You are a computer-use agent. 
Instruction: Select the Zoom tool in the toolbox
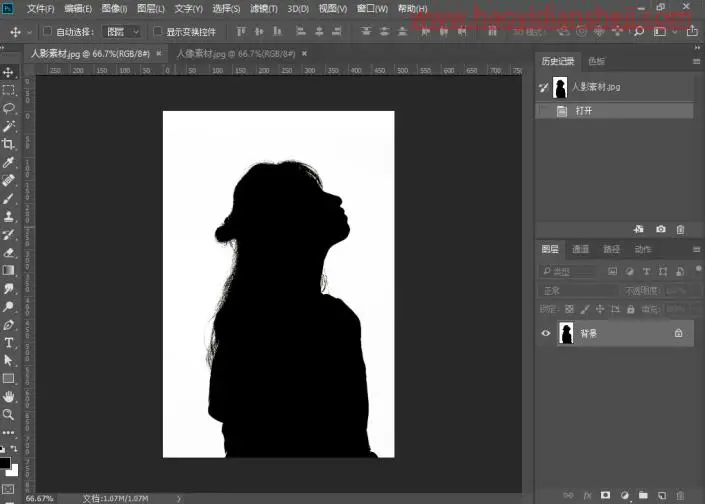point(8,415)
